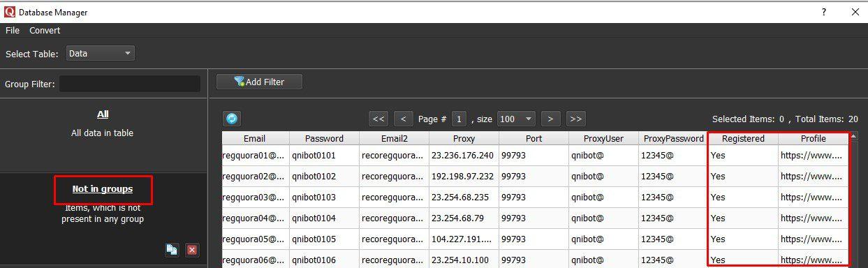Open the Convert menu
Screen dimensions: 868x268
coord(45,31)
